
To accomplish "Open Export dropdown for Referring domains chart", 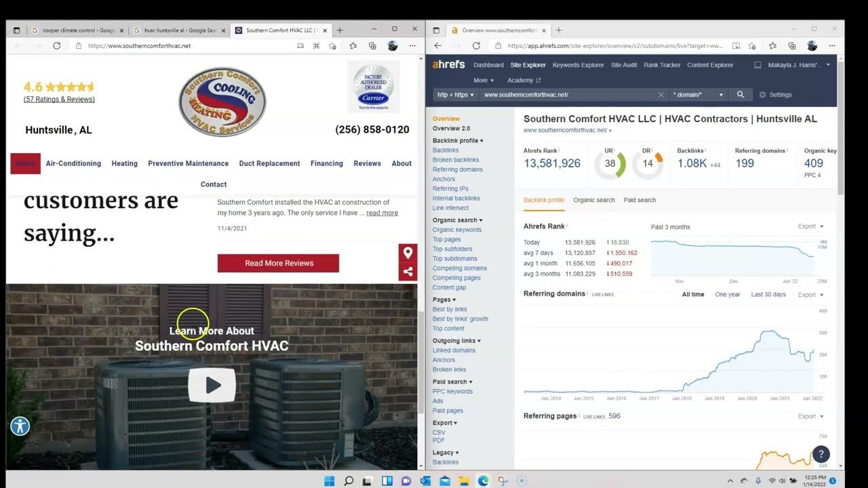I will pos(810,295).
